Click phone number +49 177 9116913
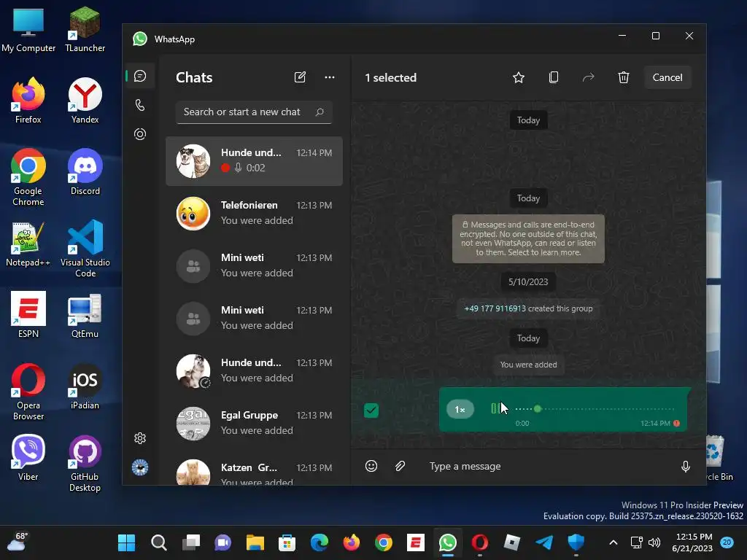The width and height of the screenshot is (747, 560). pyautogui.click(x=495, y=308)
